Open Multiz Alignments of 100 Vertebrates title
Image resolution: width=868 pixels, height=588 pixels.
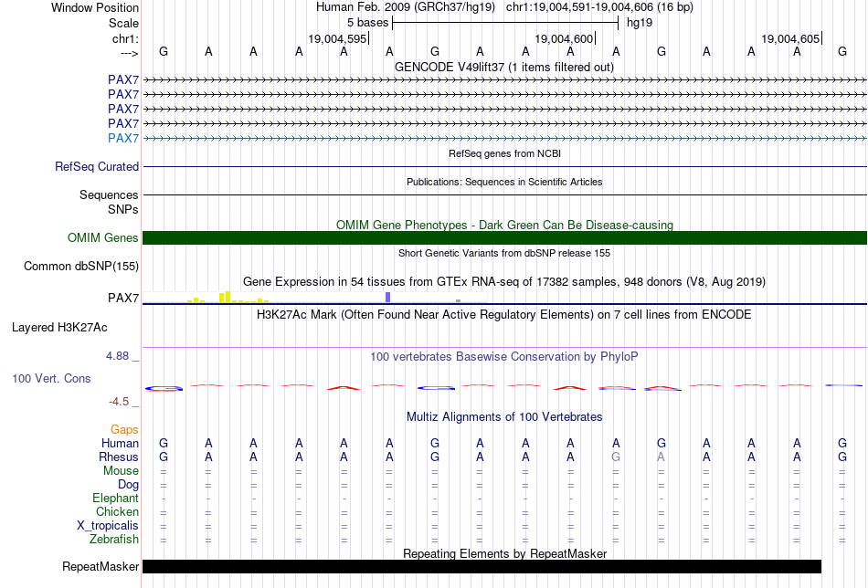[504, 417]
